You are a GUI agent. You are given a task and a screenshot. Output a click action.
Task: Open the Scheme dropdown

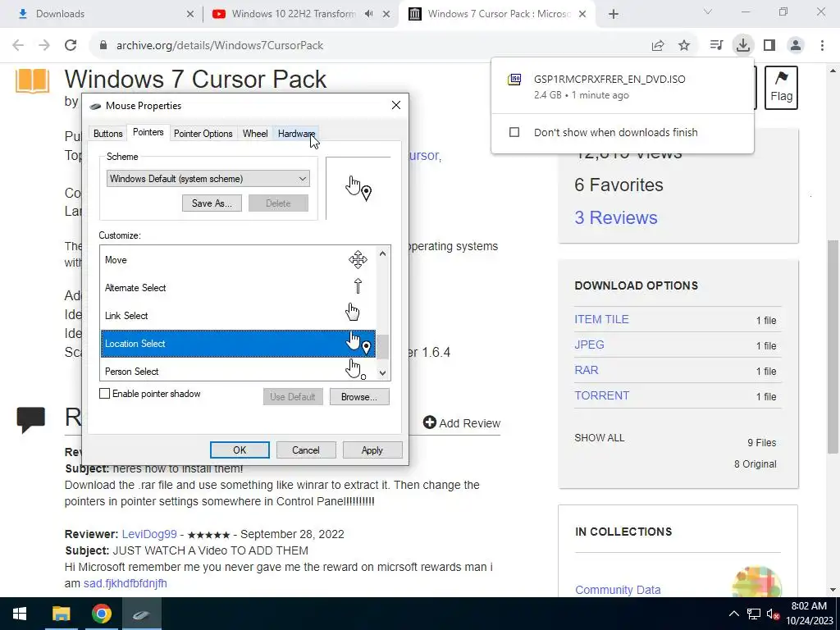click(x=208, y=179)
